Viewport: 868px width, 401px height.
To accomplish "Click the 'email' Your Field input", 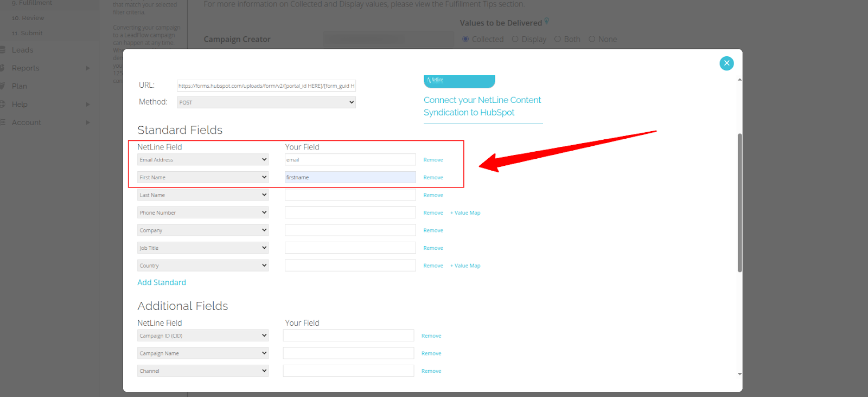I will point(350,160).
